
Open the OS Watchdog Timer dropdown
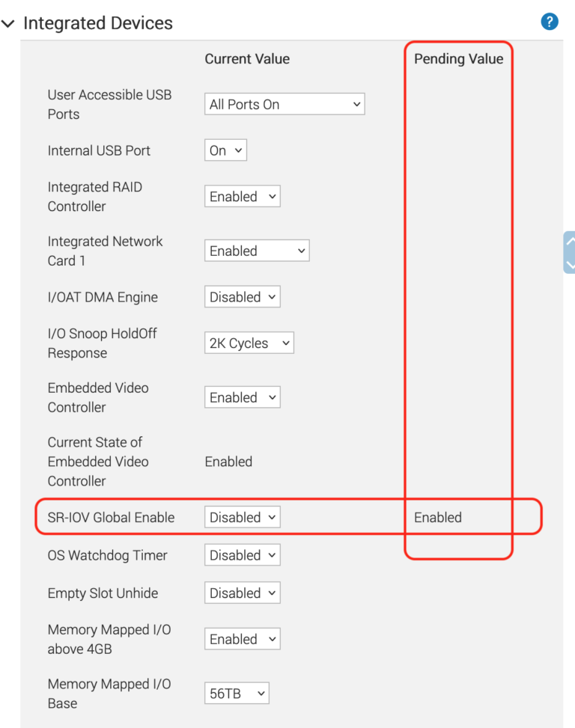[x=242, y=554]
